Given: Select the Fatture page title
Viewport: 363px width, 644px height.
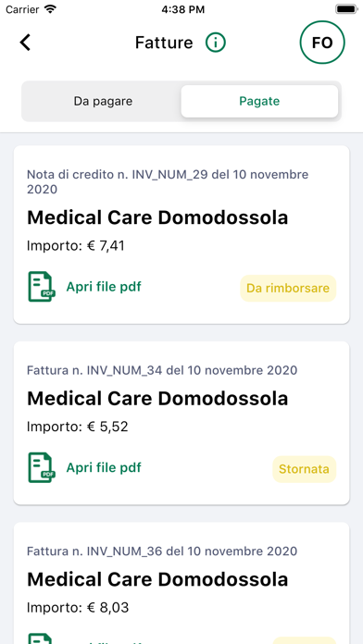Looking at the screenshot, I should pyautogui.click(x=164, y=43).
